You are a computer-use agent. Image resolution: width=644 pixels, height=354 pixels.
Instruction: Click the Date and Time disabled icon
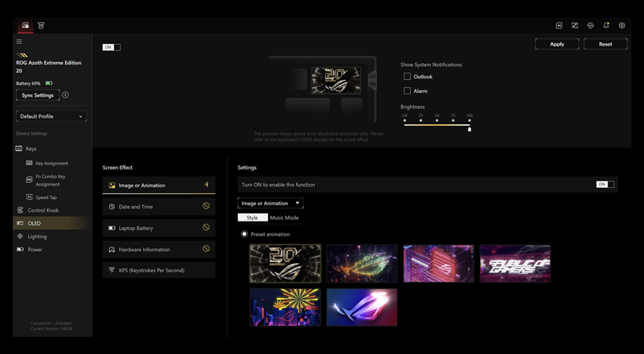coord(206,206)
